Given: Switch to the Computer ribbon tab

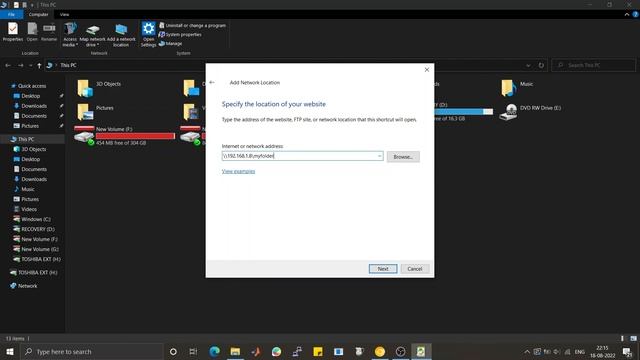Looking at the screenshot, I should (x=38, y=14).
